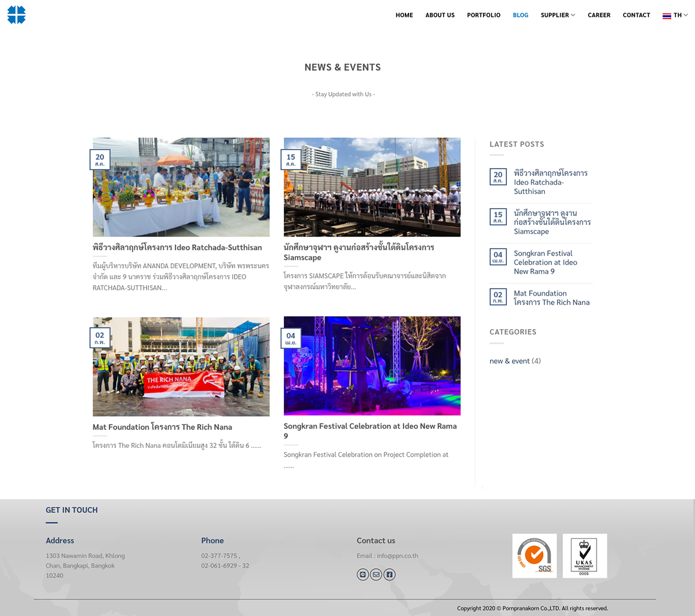Open Songkran Festival post in Latest Posts
Image resolution: width=695 pixels, height=616 pixels.
point(545,263)
